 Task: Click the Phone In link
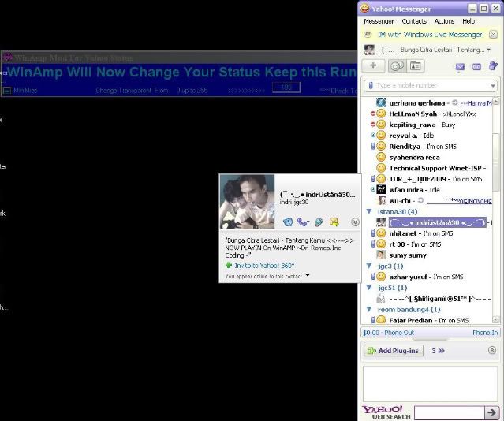(485, 333)
